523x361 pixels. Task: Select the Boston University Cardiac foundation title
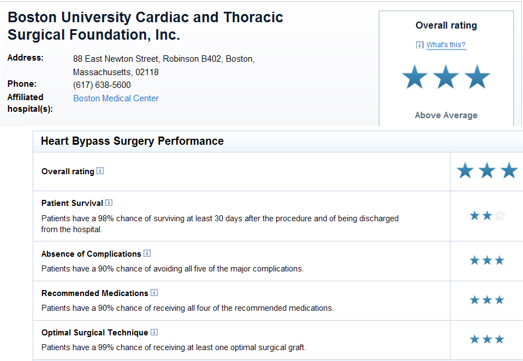tap(145, 26)
